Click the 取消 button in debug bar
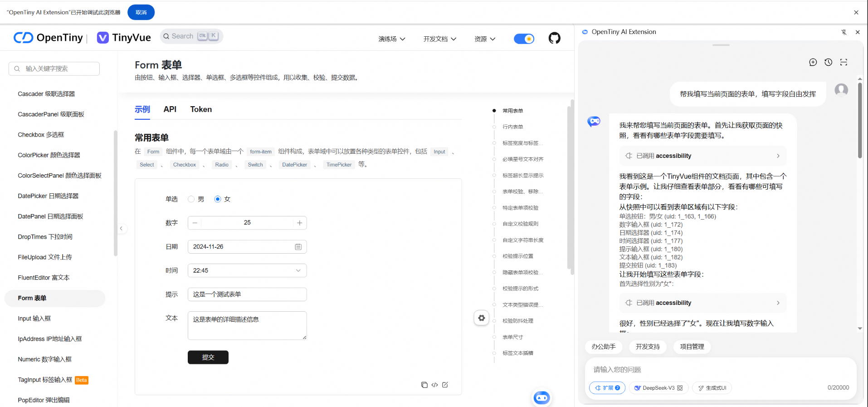 tap(141, 12)
